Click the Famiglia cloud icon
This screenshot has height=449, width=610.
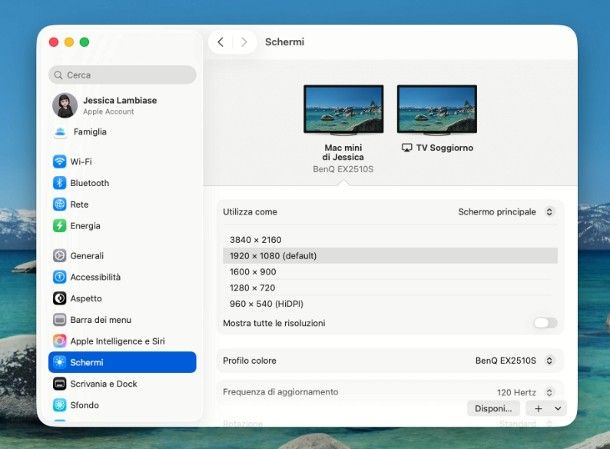point(60,132)
